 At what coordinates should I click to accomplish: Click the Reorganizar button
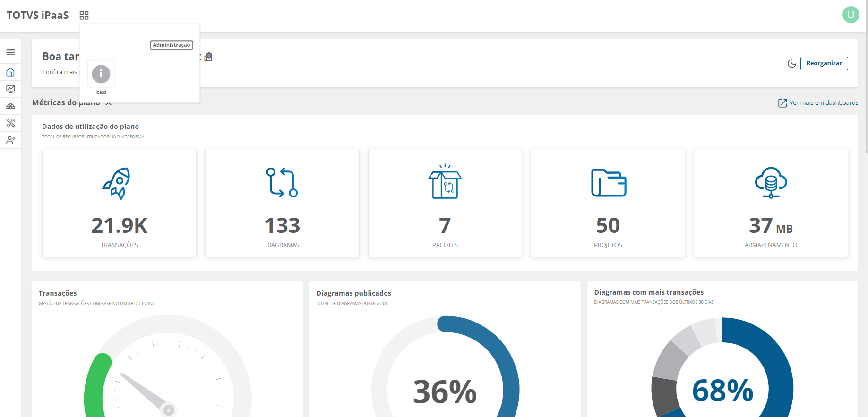(824, 63)
